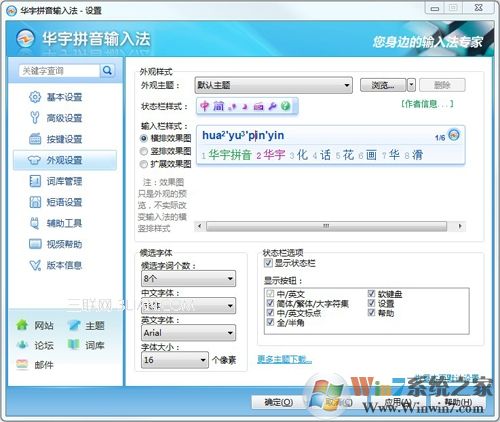This screenshot has height=422, width=500.
Task: Click the monitor icon for 视频帮助
Action: 35,244
